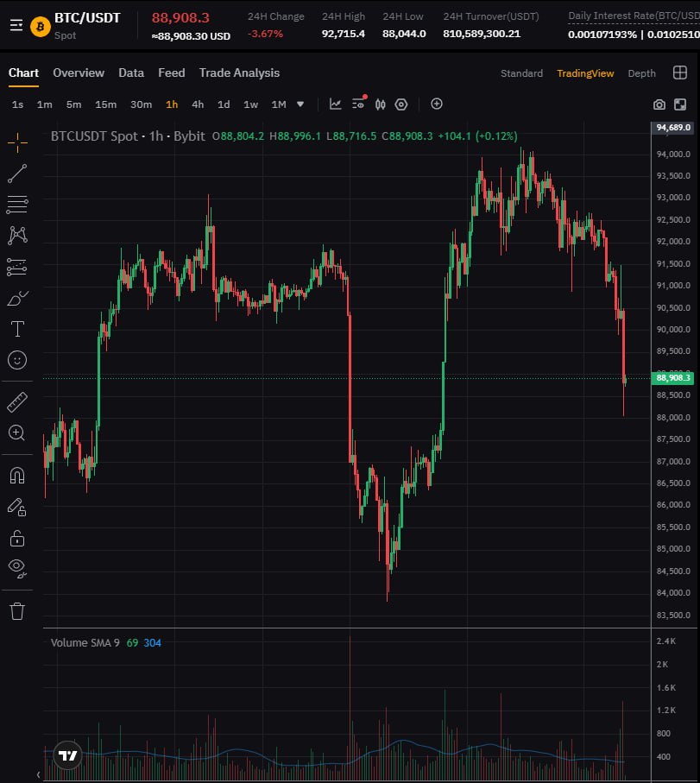
Task: Open the indicators chart icon
Action: click(336, 104)
